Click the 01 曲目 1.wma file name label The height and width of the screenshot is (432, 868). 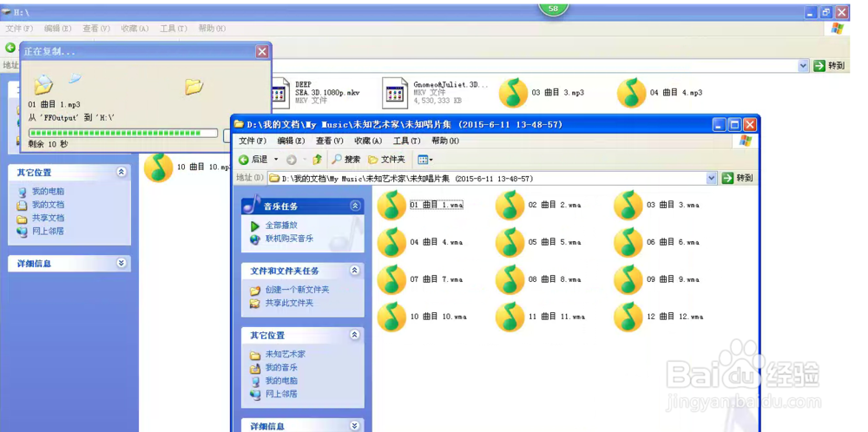point(437,206)
